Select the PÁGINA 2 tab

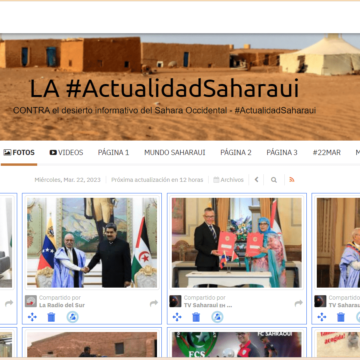pos(236,153)
